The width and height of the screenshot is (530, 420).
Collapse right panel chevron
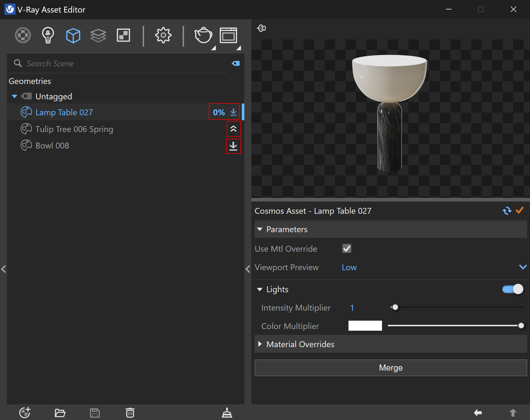click(248, 269)
